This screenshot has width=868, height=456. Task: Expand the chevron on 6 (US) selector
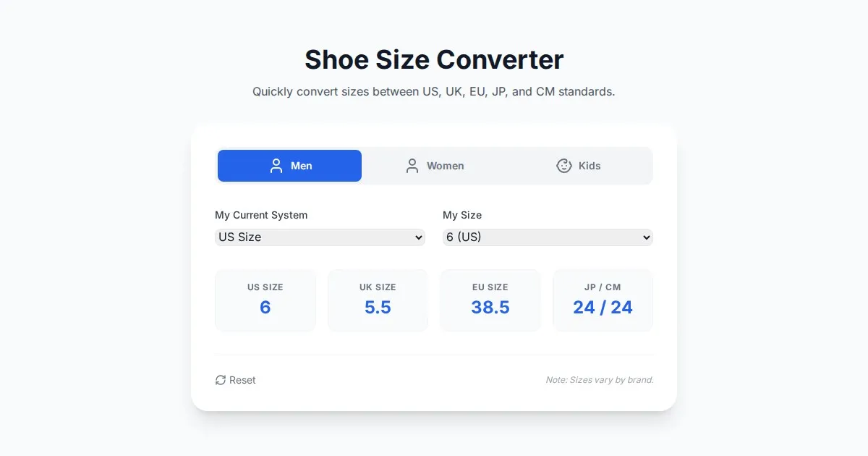645,237
